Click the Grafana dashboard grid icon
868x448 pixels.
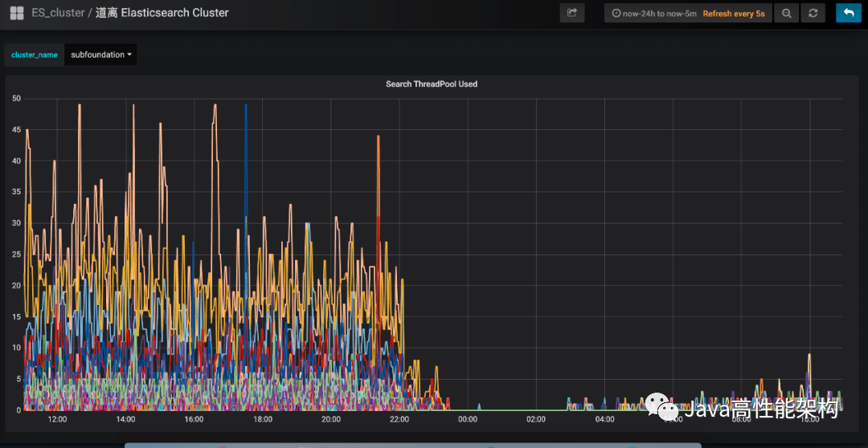pyautogui.click(x=16, y=13)
